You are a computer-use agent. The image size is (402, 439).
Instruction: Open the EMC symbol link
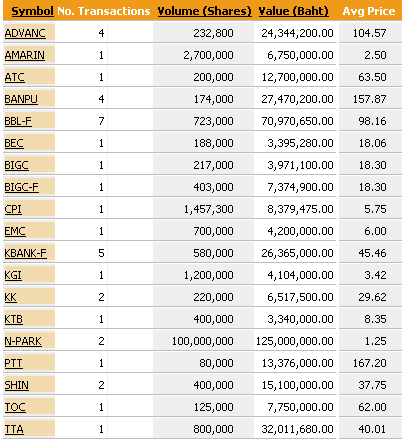click(15, 231)
